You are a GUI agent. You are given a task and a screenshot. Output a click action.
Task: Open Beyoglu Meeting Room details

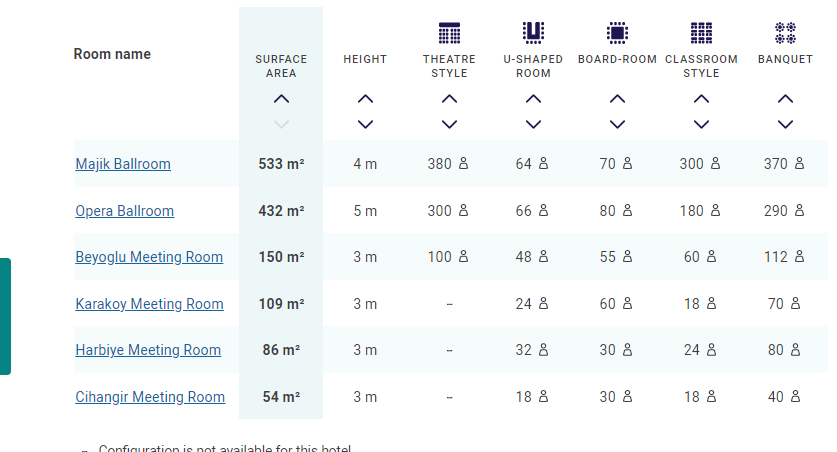point(149,257)
